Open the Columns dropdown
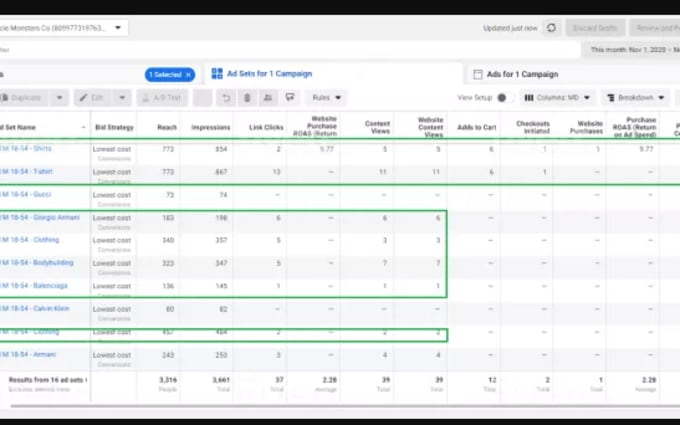 557,98
